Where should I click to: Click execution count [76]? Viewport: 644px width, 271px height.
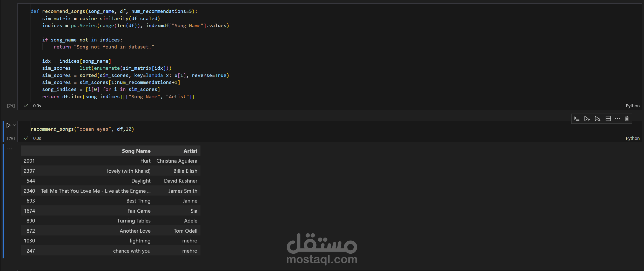(11, 138)
